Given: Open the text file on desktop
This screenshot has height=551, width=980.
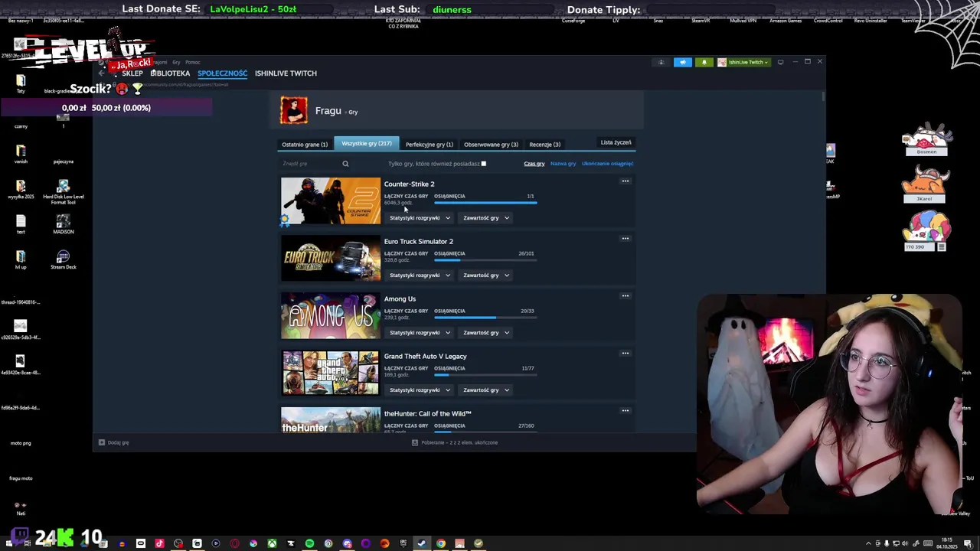Looking at the screenshot, I should tap(21, 224).
